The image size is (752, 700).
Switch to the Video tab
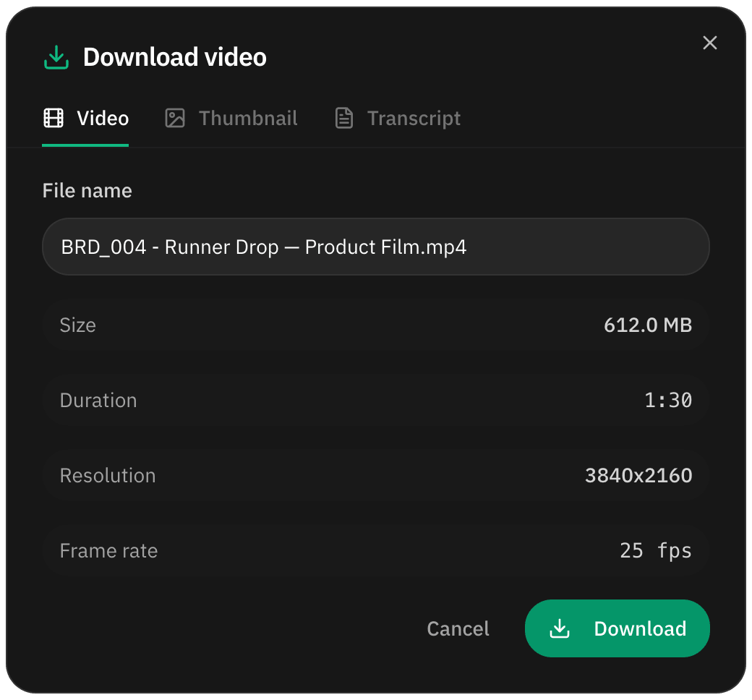pos(85,119)
